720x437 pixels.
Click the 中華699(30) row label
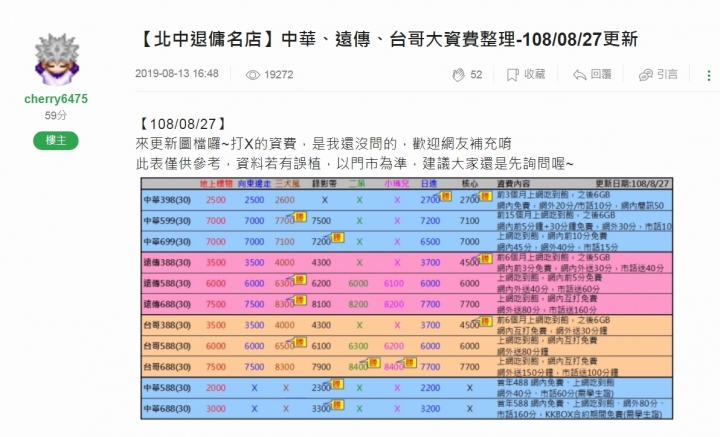pyautogui.click(x=167, y=242)
